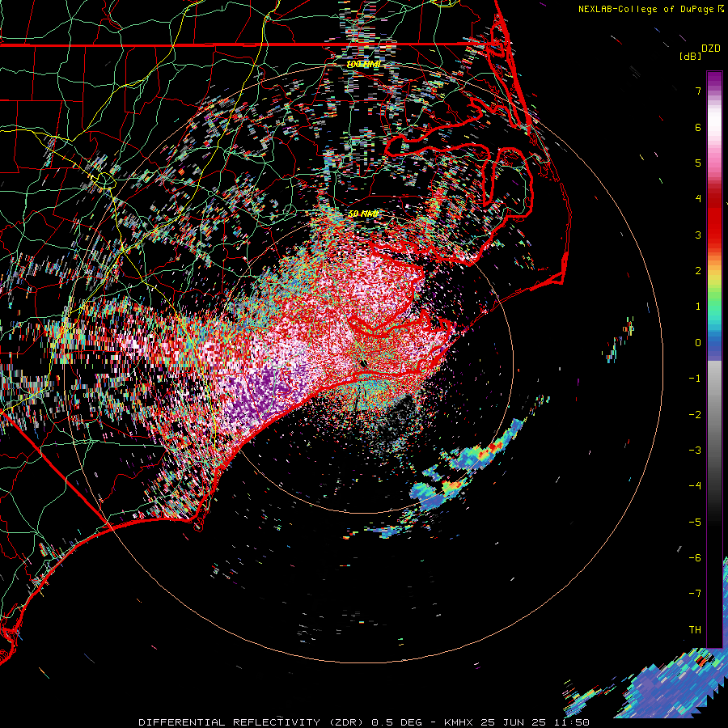Click DIFFERENTIAL REFLECTIVITY in the caption
Screen dimensions: 728x728
click(230, 722)
